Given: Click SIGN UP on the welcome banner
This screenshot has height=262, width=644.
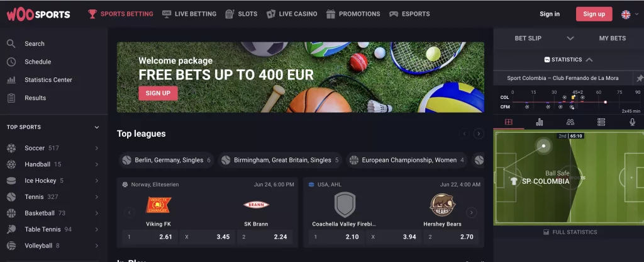Looking at the screenshot, I should click(158, 93).
